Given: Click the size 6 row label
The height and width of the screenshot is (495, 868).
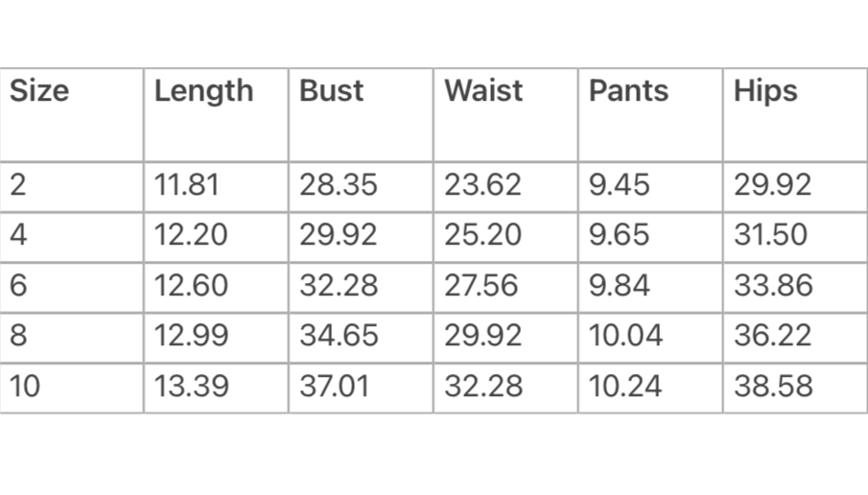Looking at the screenshot, I should click(18, 285).
